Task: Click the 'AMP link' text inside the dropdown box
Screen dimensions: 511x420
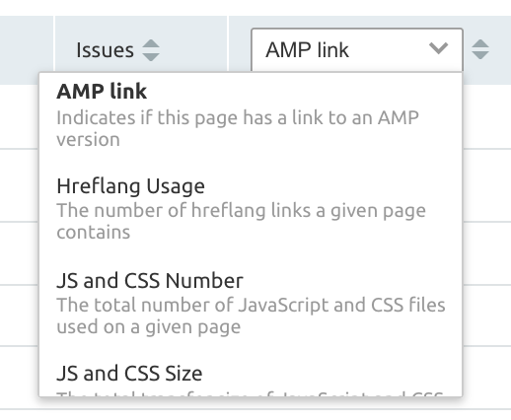Action: tap(307, 50)
